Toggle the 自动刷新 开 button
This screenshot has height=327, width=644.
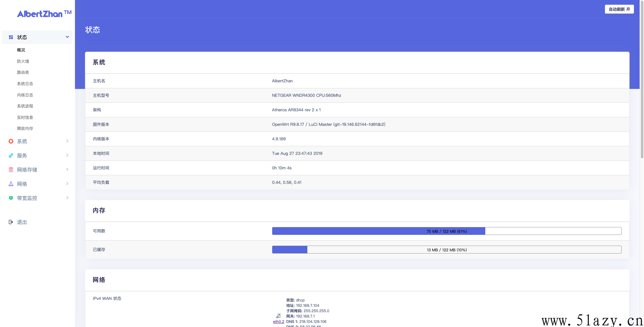pyautogui.click(x=619, y=9)
